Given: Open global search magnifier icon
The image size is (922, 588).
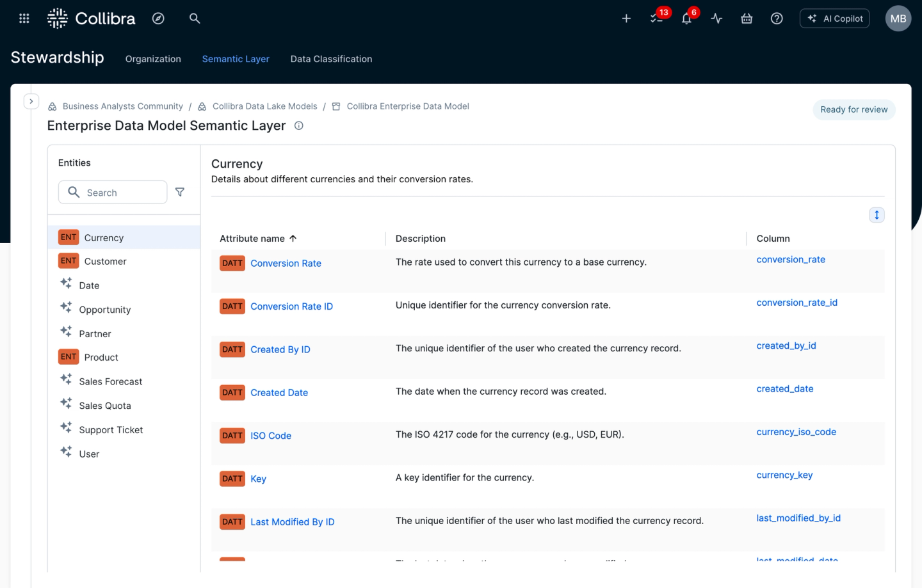Looking at the screenshot, I should point(195,19).
